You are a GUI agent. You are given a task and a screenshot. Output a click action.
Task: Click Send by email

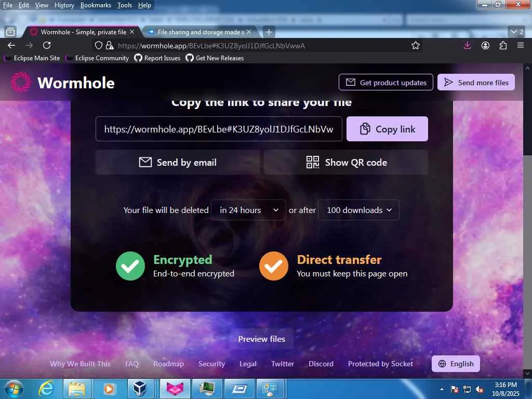178,162
